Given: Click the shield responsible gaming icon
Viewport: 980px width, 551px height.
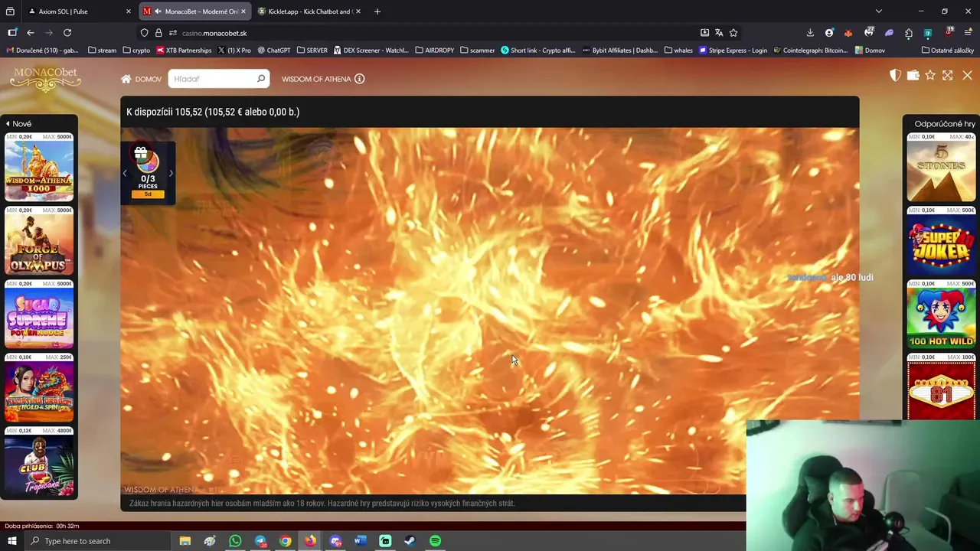Looking at the screenshot, I should pyautogui.click(x=895, y=75).
